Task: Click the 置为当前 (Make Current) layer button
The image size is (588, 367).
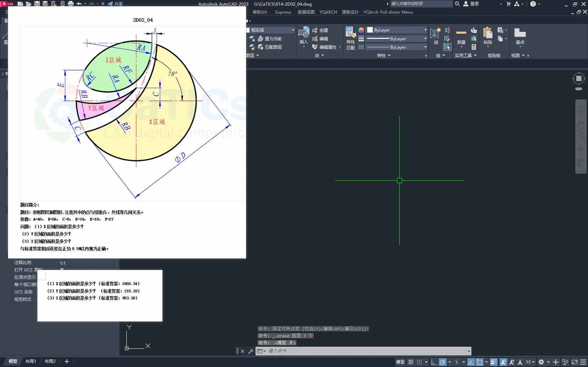Action: (x=269, y=39)
